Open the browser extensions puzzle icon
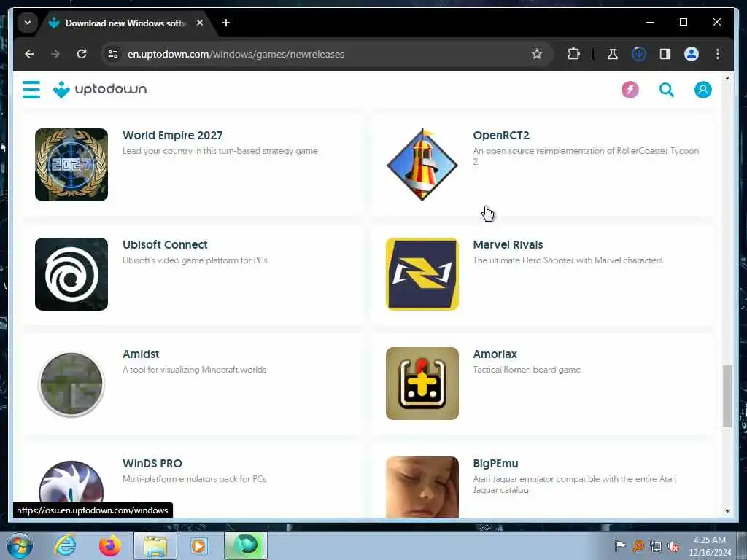The height and width of the screenshot is (560, 747). point(573,54)
